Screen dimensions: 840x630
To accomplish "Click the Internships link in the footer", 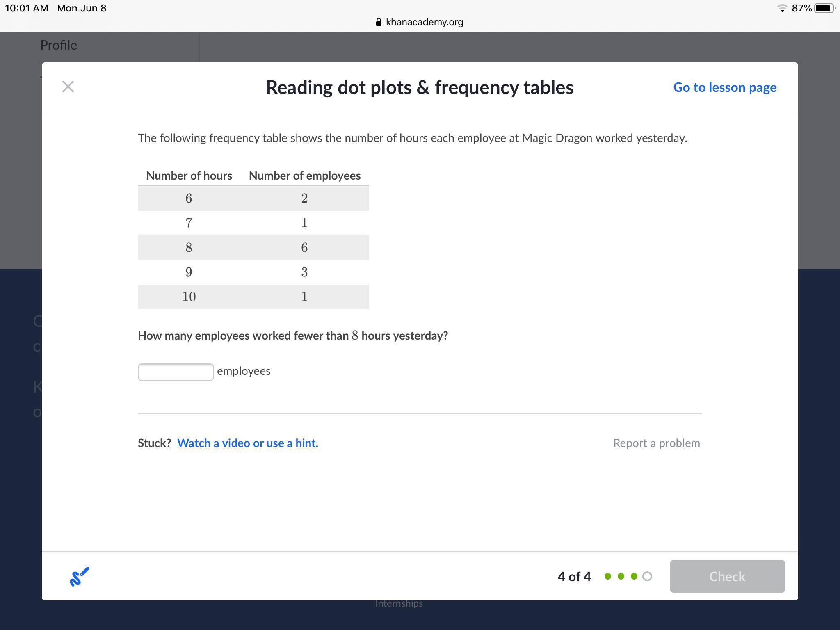I will [x=399, y=603].
